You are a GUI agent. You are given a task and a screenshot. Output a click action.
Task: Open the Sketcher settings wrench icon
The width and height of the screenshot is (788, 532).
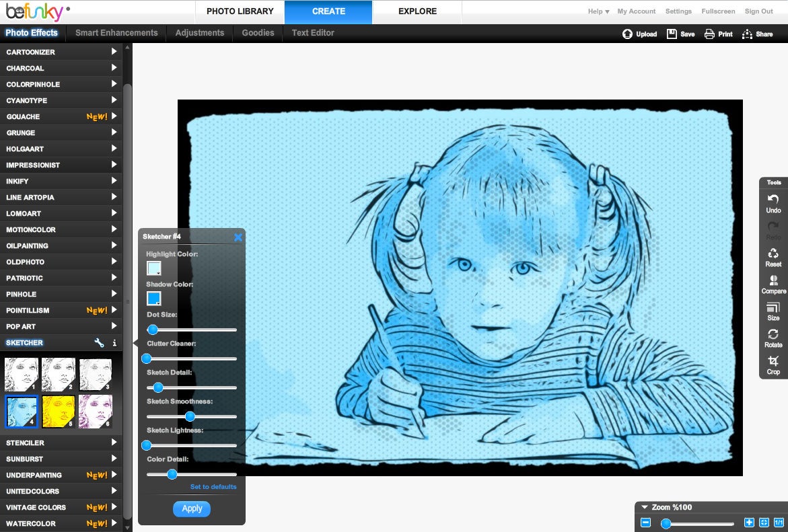[99, 342]
